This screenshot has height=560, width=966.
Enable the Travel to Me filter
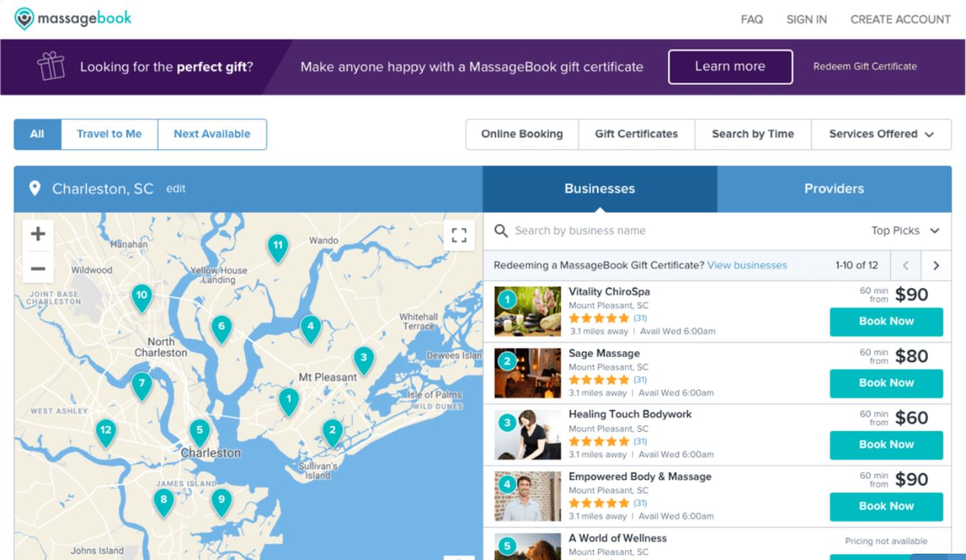point(109,134)
